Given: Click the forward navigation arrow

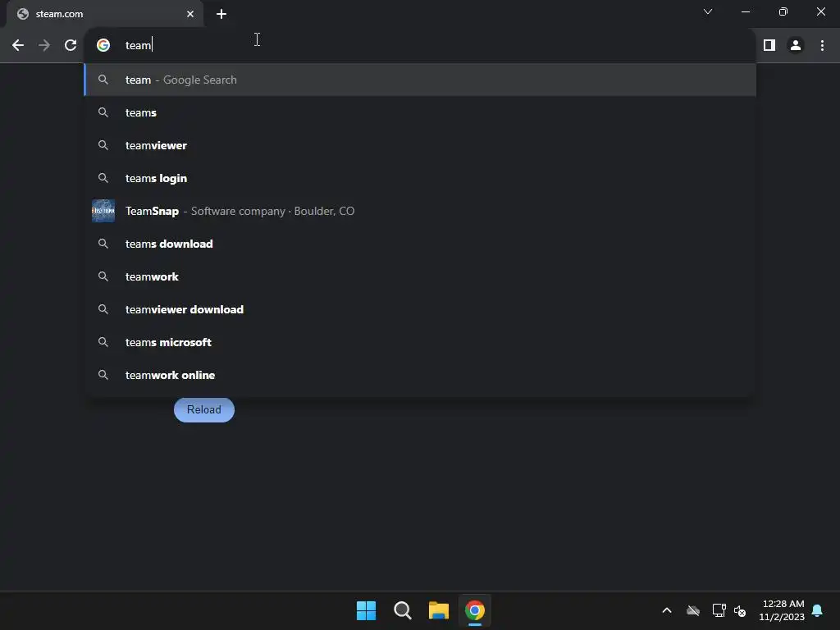Looking at the screenshot, I should point(44,46).
